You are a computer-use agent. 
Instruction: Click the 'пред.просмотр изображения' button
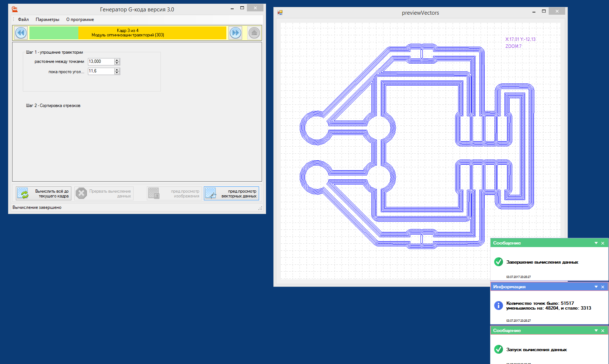174,193
